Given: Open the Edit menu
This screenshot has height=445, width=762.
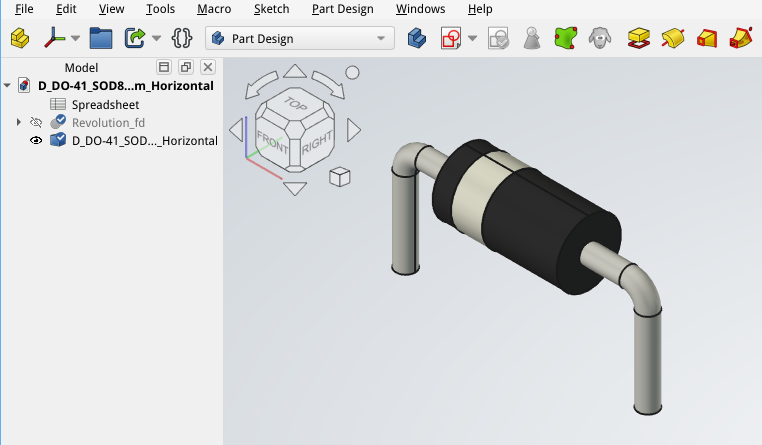Looking at the screenshot, I should (66, 9).
